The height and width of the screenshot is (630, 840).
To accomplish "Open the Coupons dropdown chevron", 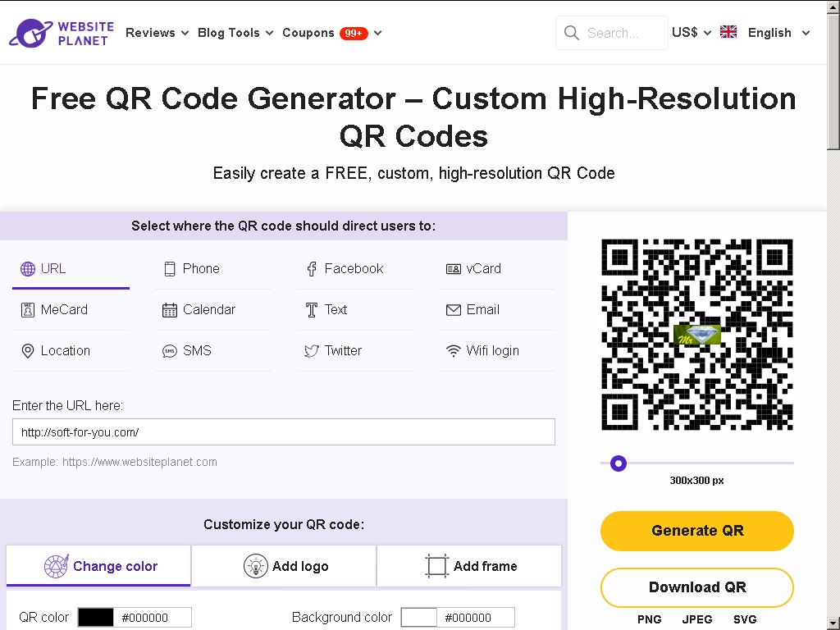I will tap(377, 33).
